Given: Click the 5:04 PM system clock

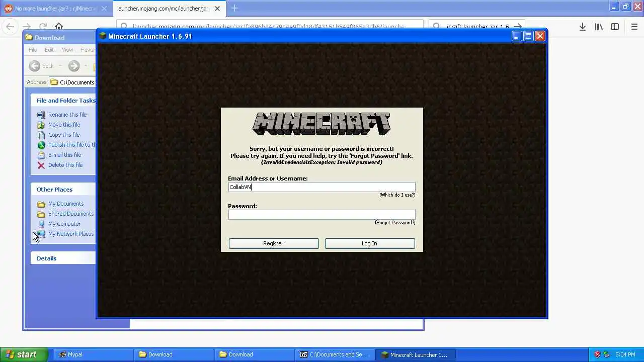Looking at the screenshot, I should pos(625,354).
